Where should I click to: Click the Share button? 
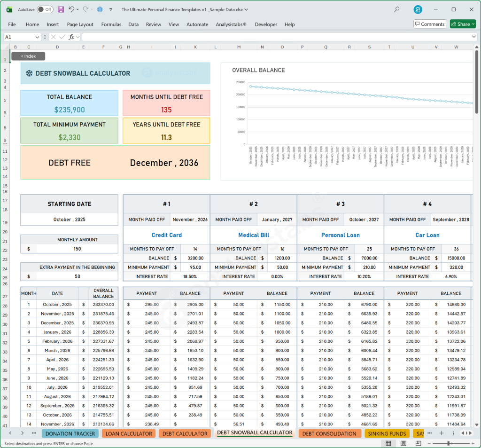click(x=462, y=24)
